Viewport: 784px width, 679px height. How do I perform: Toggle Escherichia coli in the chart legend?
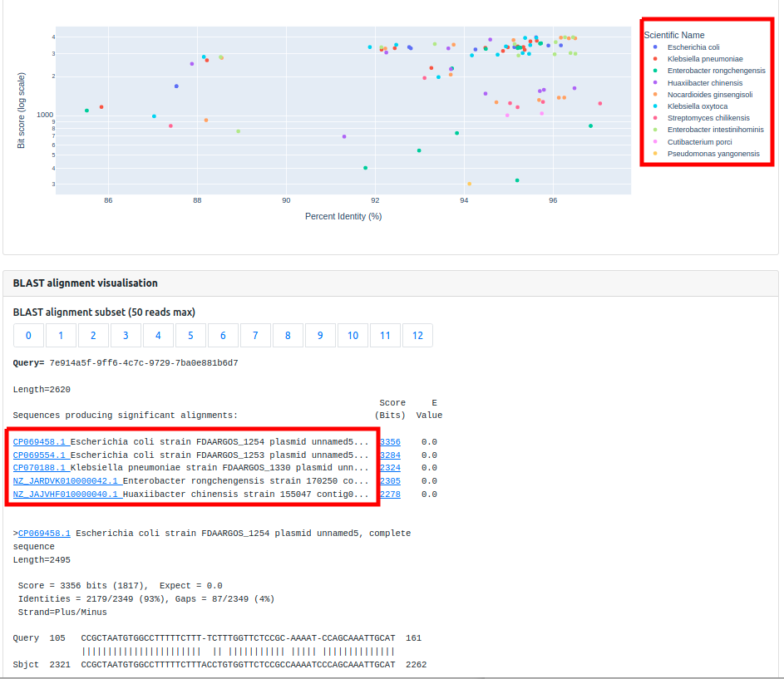point(693,47)
